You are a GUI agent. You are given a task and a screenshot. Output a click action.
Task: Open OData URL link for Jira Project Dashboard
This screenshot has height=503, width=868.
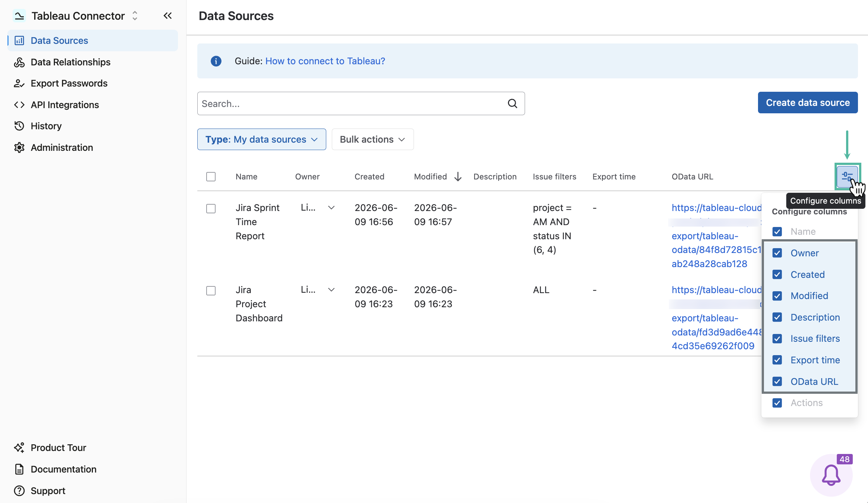point(716,318)
